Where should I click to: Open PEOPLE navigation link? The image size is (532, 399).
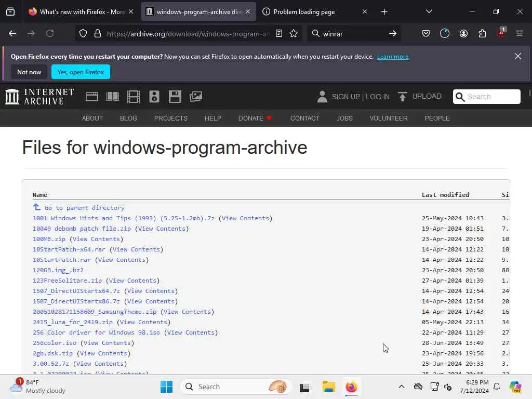(437, 118)
